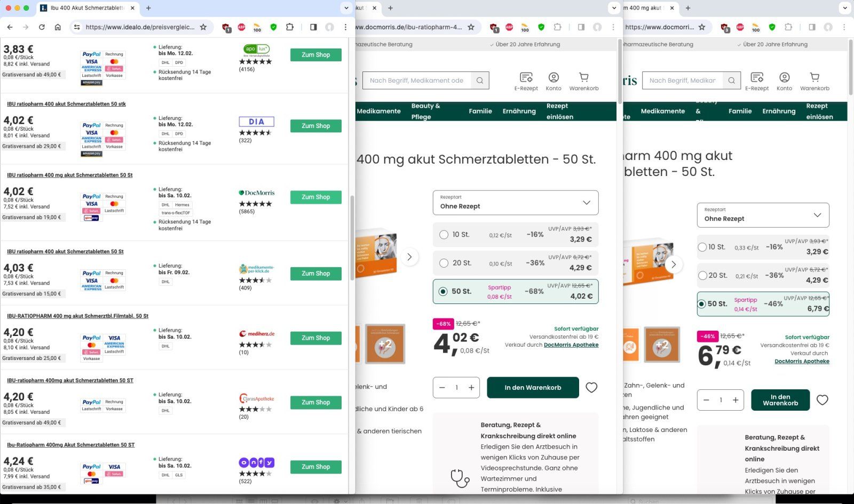Click the idealo page vertical scrollbar

click(352, 237)
